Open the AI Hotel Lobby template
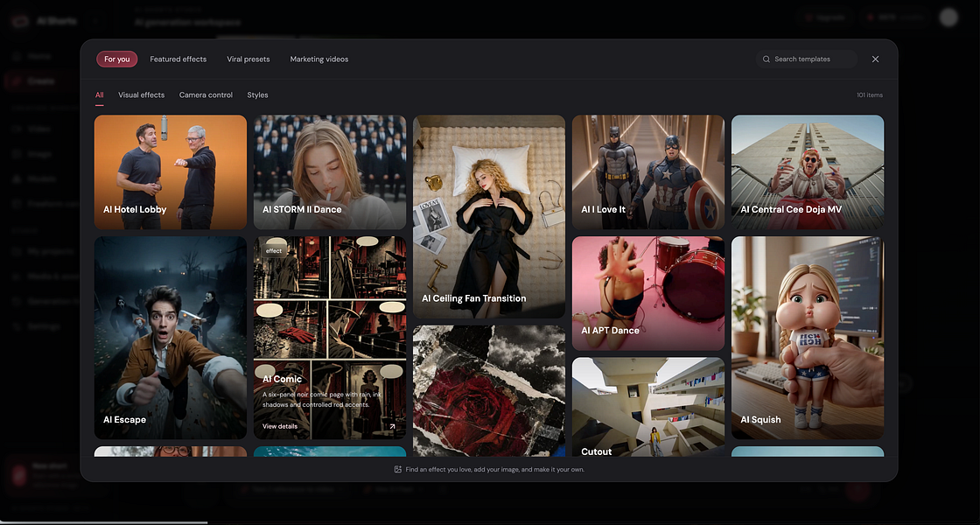 coord(171,171)
